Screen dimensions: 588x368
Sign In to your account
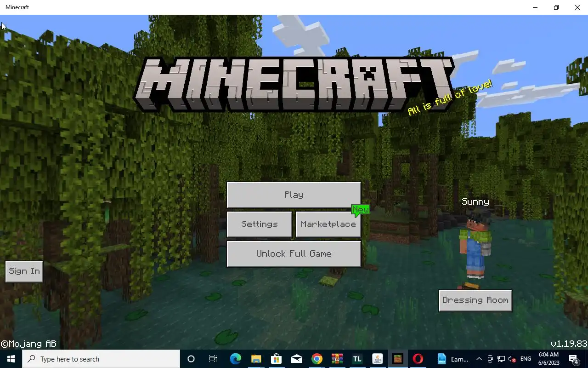24,271
